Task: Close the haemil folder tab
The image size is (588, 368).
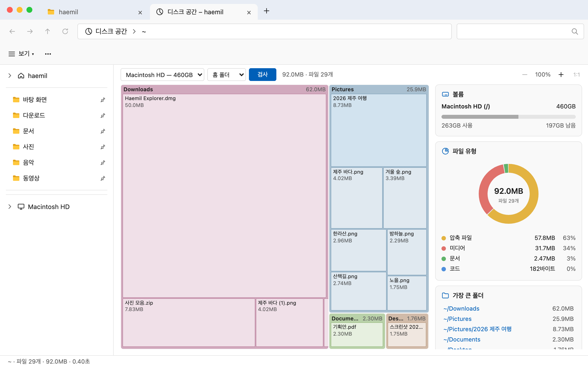Action: [140, 12]
